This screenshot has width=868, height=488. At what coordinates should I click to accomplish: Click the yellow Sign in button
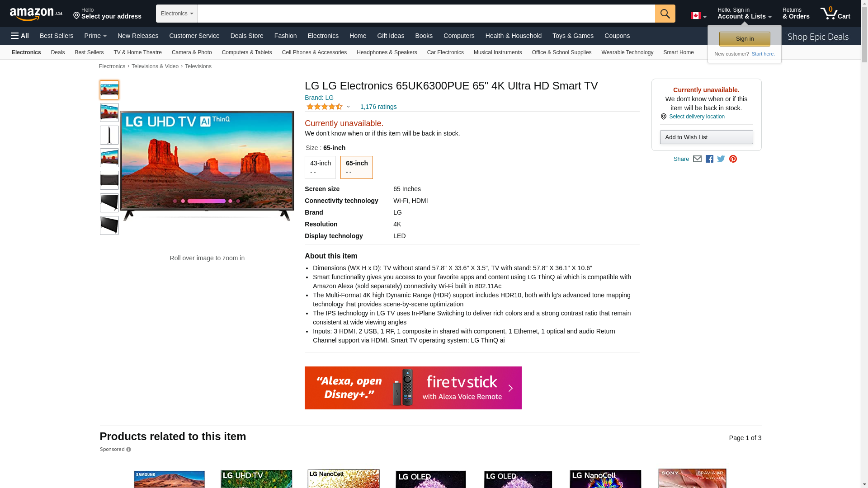coord(744,39)
